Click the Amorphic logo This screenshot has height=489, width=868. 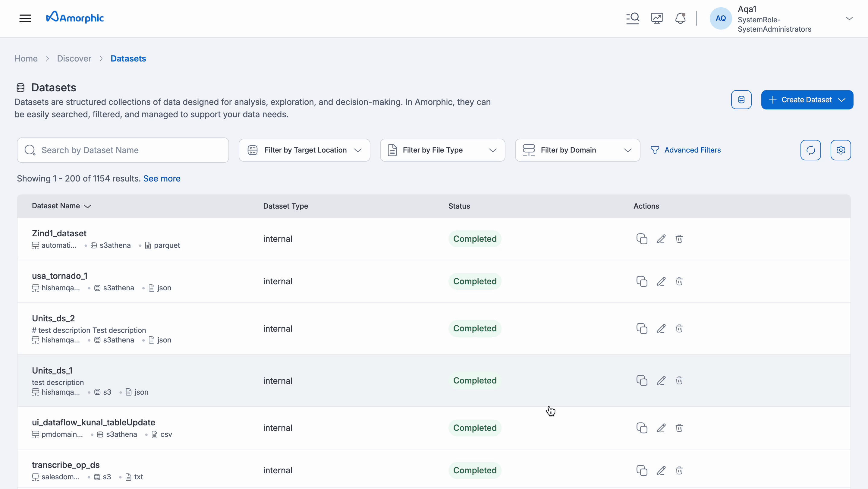(75, 17)
